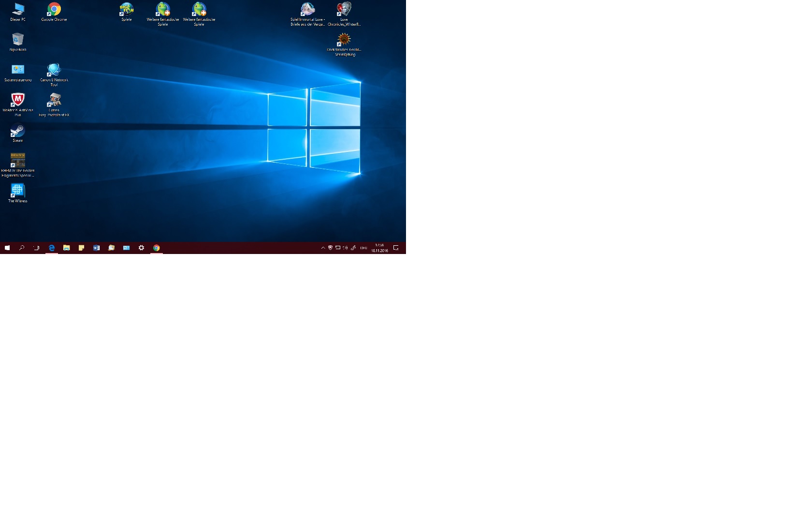Click the taskbar clock and date
The image size is (812, 508).
click(x=379, y=248)
